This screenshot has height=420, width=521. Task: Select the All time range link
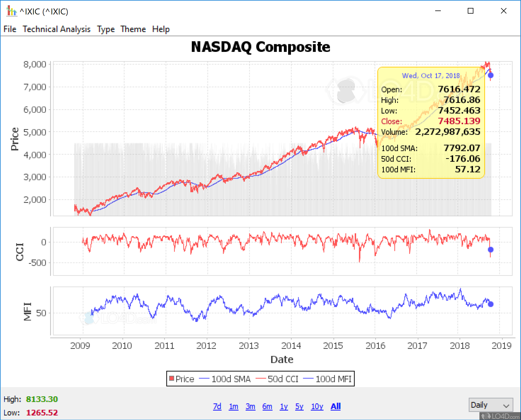(336, 406)
